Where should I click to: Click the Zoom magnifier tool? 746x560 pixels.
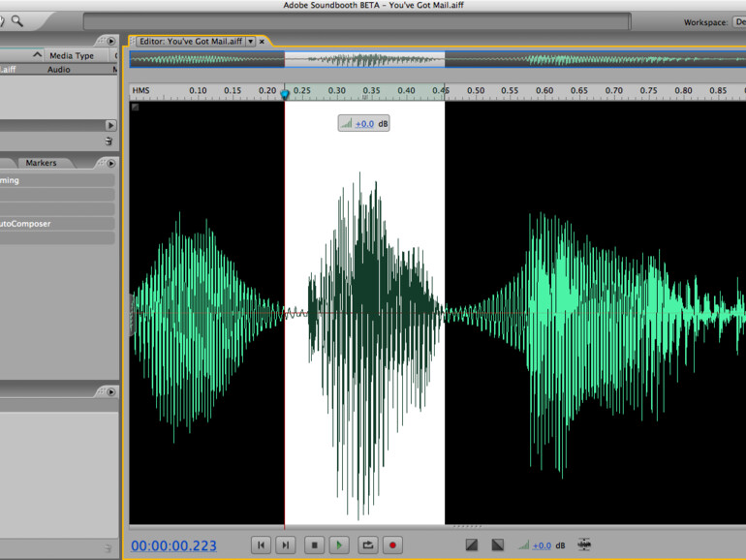coord(16,20)
